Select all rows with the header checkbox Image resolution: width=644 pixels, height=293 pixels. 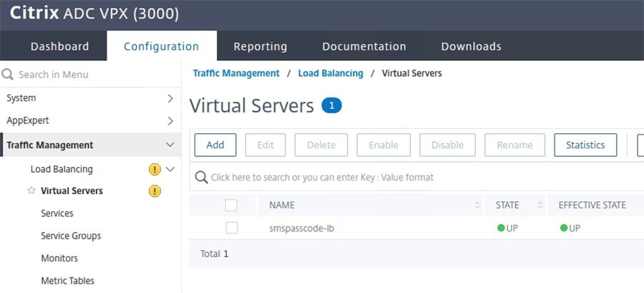point(231,206)
